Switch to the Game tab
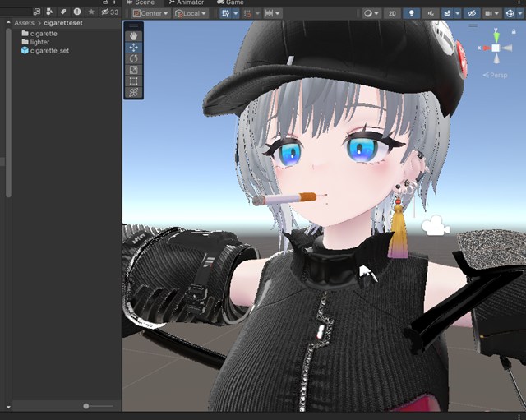Viewport: 526px width, 420px height. click(231, 2)
